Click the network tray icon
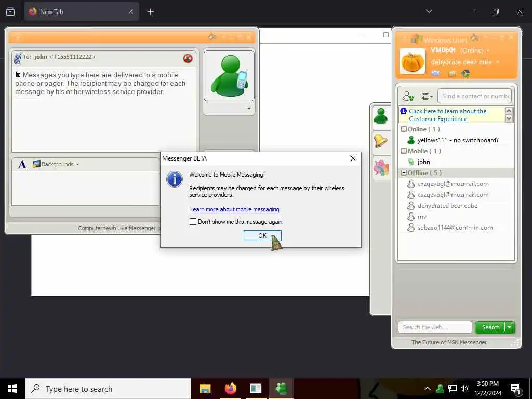 tap(453, 389)
